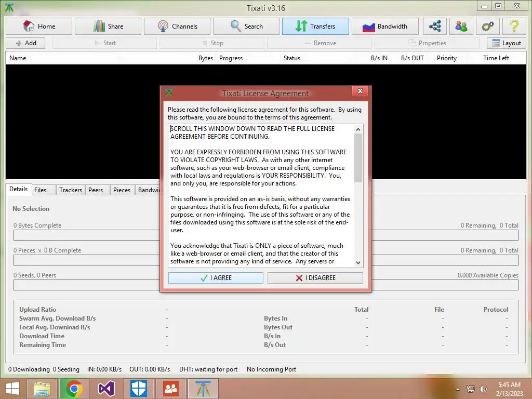532x399 pixels.
Task: Select Tixati taskbar icon
Action: click(203, 389)
